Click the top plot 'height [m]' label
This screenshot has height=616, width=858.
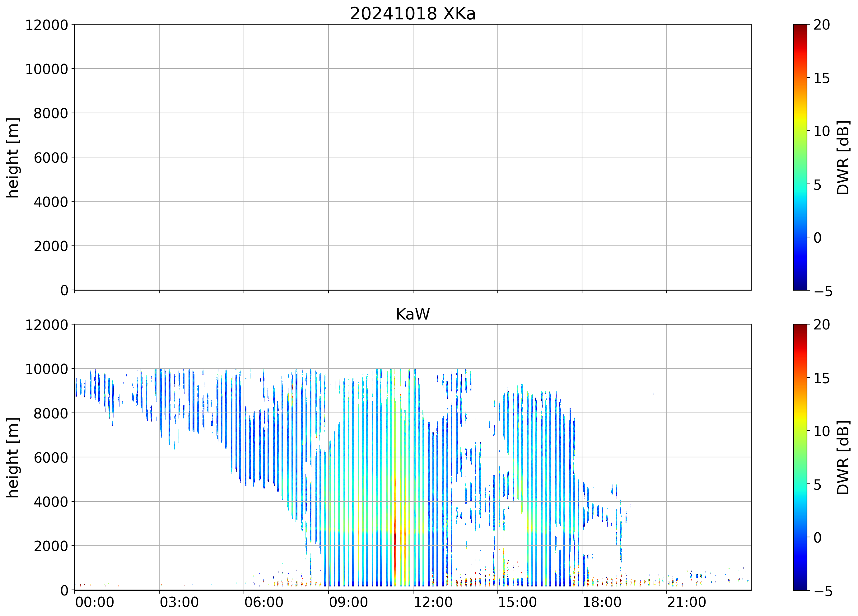coord(12,157)
